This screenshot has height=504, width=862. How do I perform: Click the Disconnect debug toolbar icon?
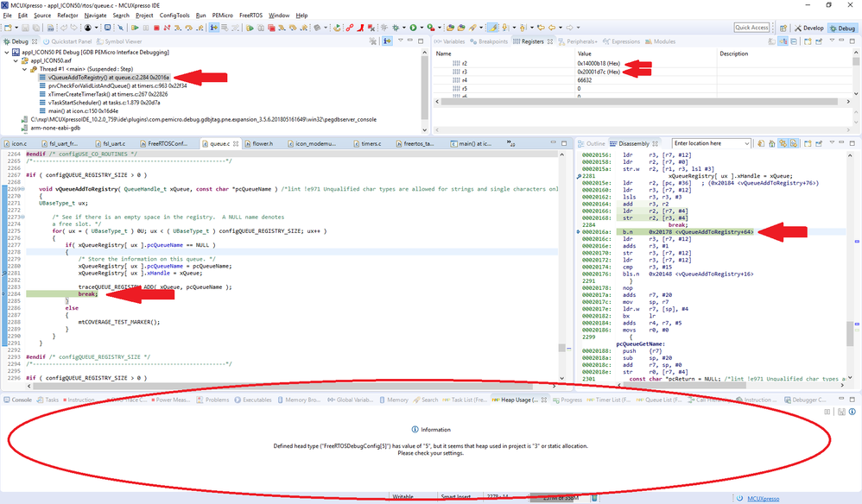point(167,28)
